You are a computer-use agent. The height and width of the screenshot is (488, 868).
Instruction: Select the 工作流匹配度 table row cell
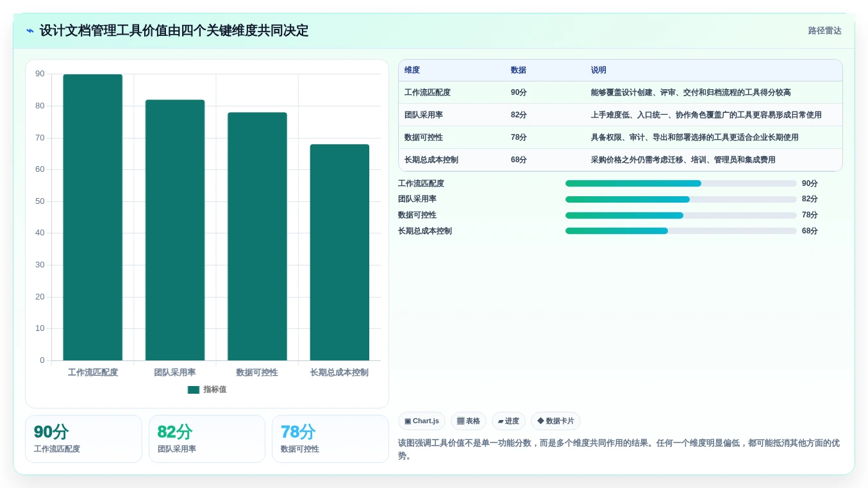coord(428,93)
